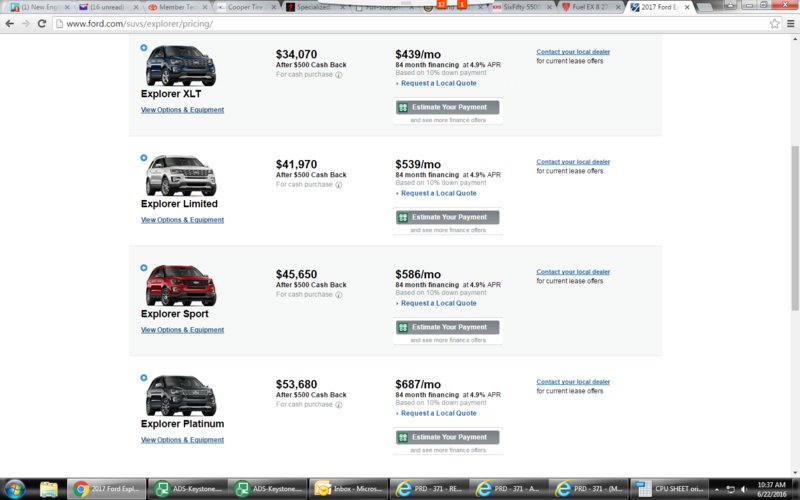The image size is (800, 500).
Task: View Options & Equipment for Explorer XLT
Action: pos(182,110)
